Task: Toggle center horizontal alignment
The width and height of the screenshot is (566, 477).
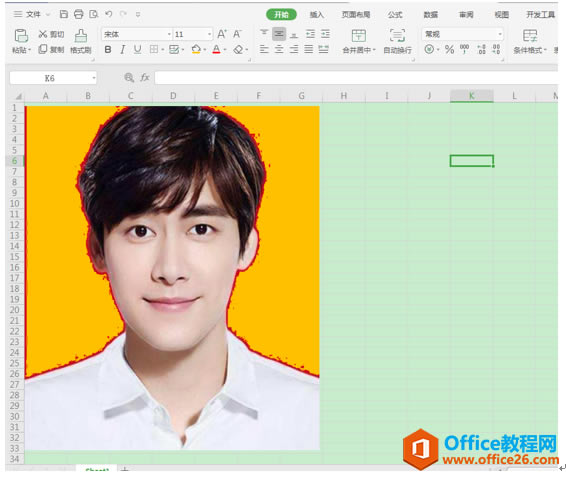Action: [279, 49]
